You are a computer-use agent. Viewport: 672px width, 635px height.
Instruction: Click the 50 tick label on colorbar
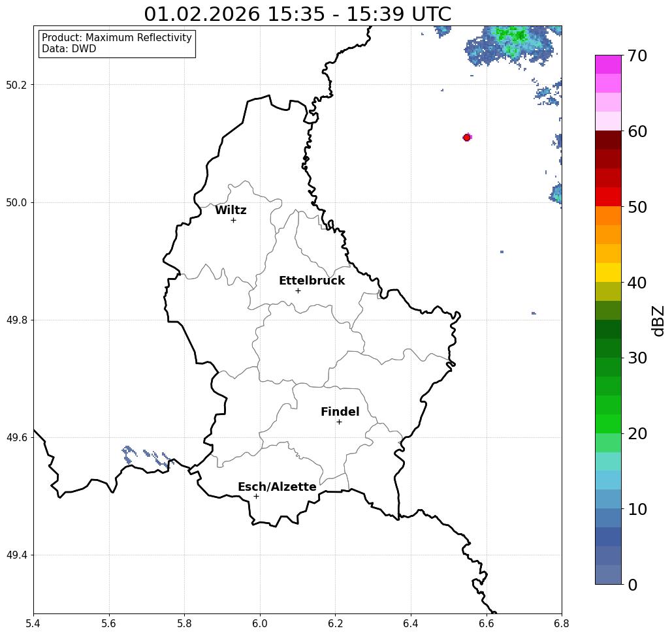[x=637, y=208]
